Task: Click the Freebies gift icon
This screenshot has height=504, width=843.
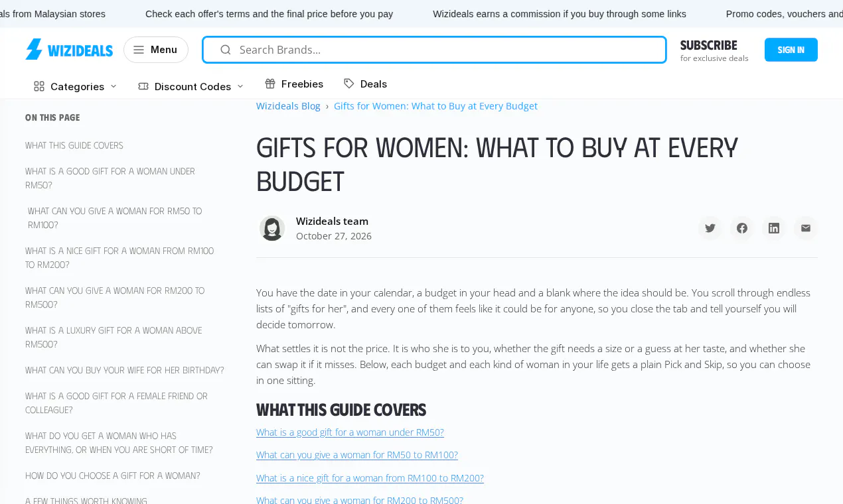Action: [x=270, y=84]
